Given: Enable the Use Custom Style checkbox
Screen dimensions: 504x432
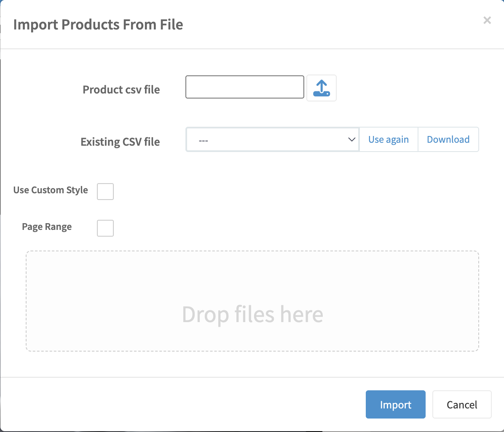Looking at the screenshot, I should click(x=105, y=192).
